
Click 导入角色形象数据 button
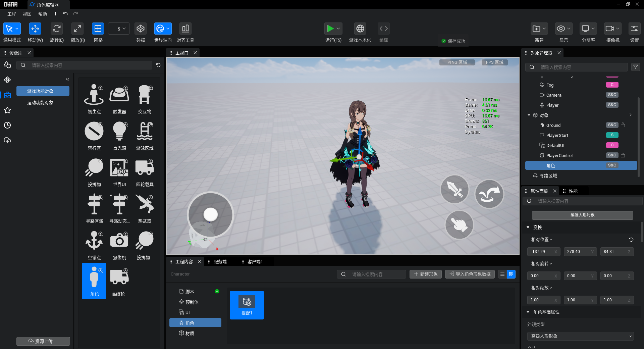tap(470, 274)
